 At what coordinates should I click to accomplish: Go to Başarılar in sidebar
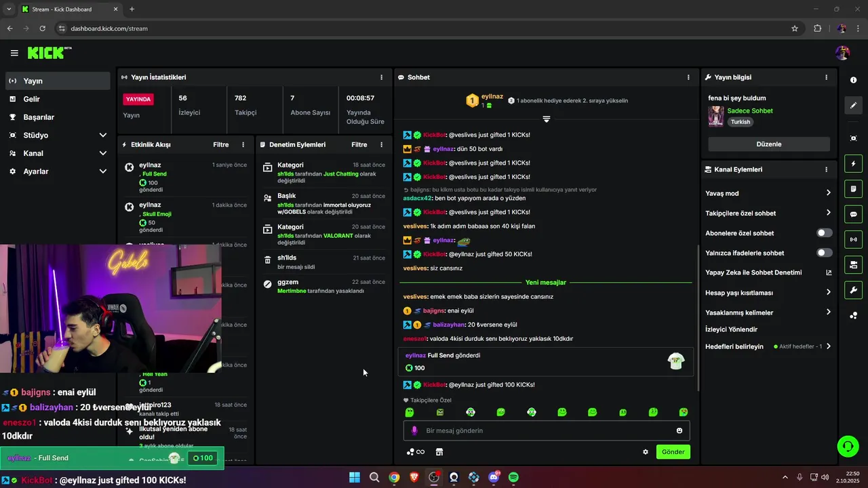point(58,117)
